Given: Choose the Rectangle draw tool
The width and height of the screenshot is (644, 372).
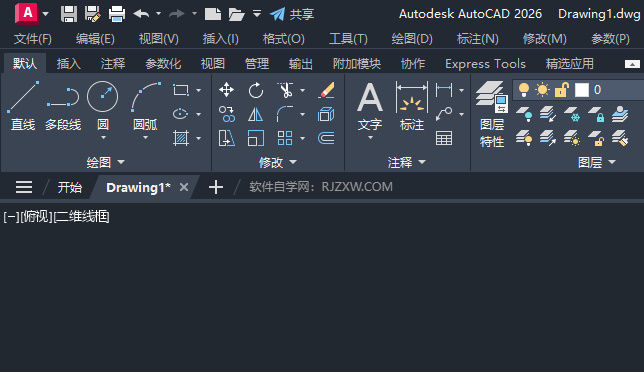Looking at the screenshot, I should click(x=181, y=90).
